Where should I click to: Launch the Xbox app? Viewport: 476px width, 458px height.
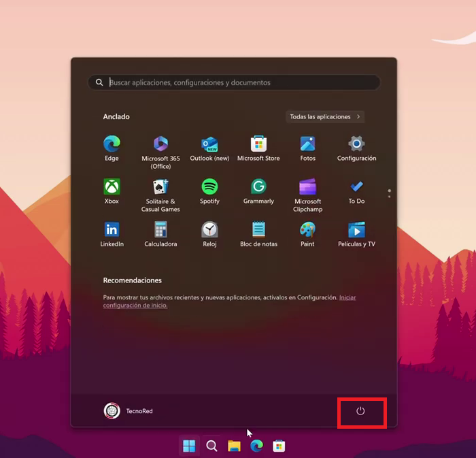coord(112,191)
